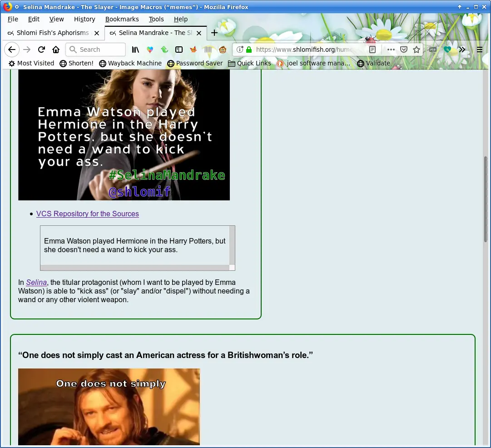Click the URL address field
Image resolution: width=491 pixels, height=448 pixels.
(304, 50)
